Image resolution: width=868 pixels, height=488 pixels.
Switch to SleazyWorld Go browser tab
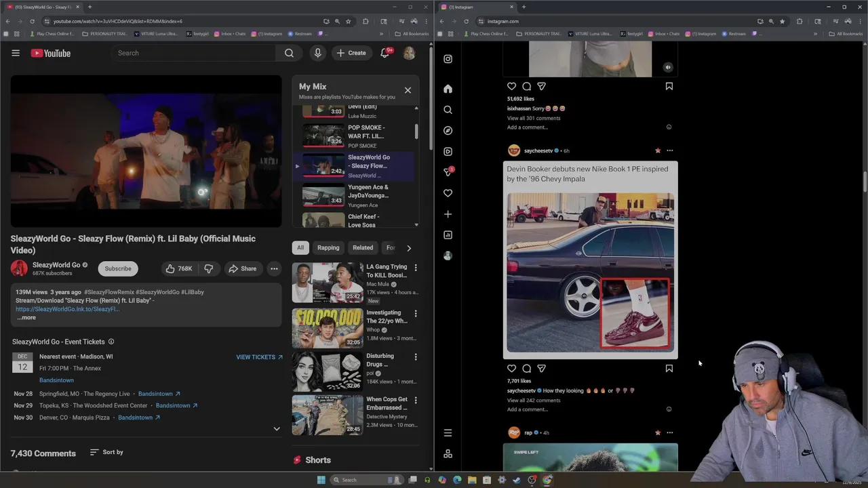[42, 7]
